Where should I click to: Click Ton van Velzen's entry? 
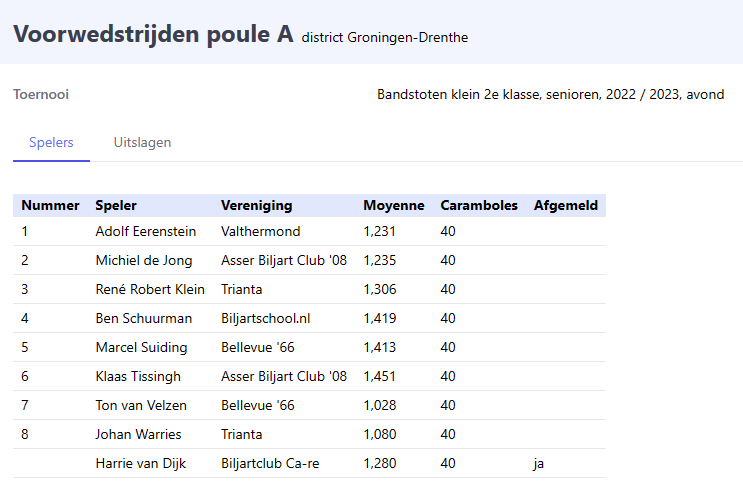point(141,405)
